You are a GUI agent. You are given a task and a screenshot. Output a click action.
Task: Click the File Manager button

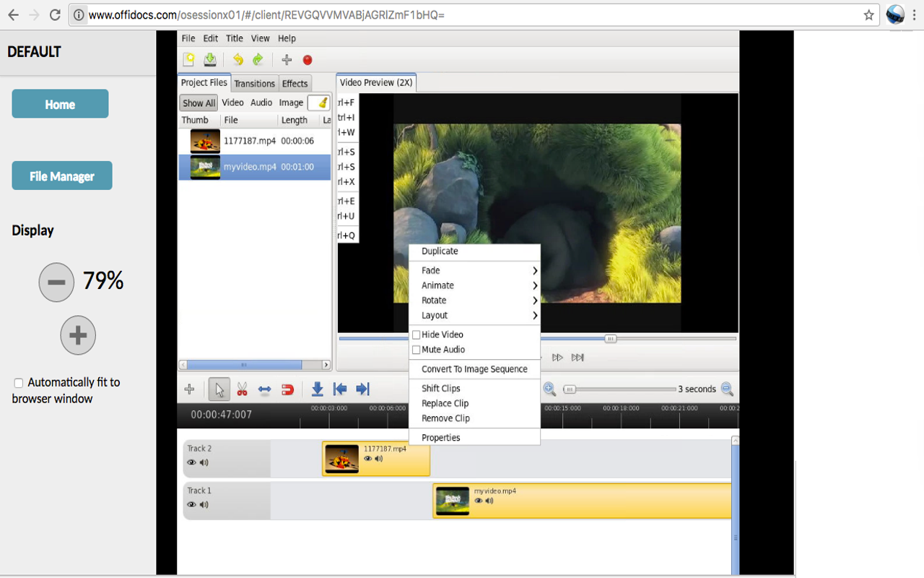[62, 176]
